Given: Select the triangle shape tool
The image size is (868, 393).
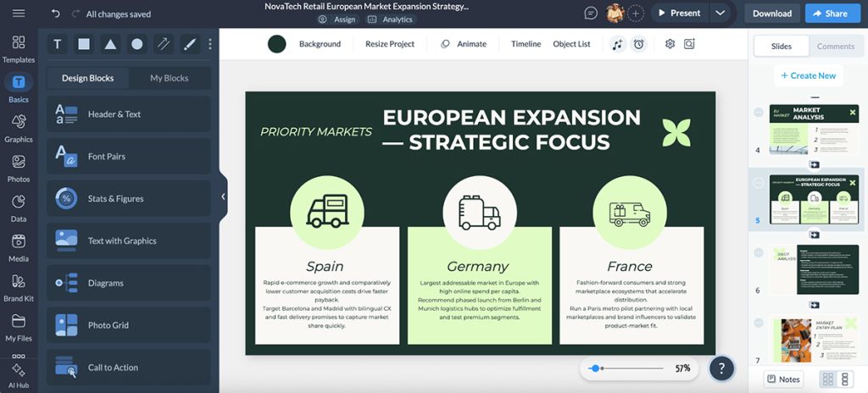Looking at the screenshot, I should (x=111, y=44).
